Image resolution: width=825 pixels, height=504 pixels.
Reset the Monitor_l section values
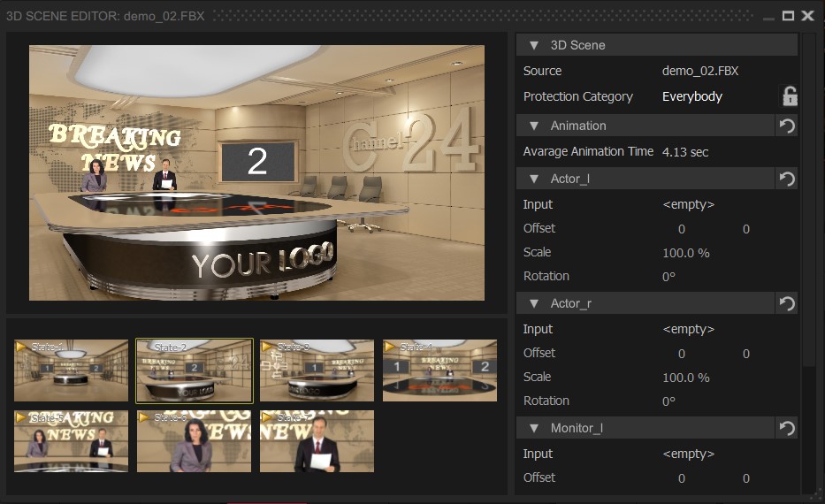coord(787,428)
